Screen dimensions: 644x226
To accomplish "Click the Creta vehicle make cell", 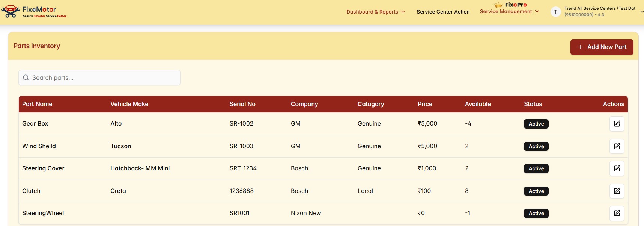I will (x=118, y=191).
